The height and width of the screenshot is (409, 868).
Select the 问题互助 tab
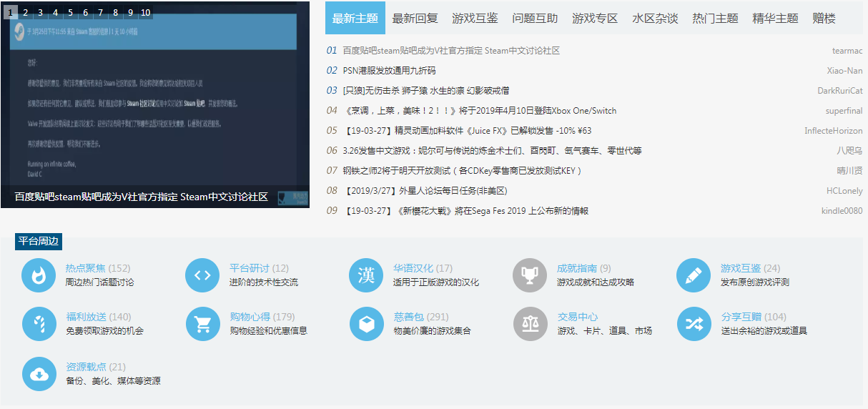tap(536, 18)
